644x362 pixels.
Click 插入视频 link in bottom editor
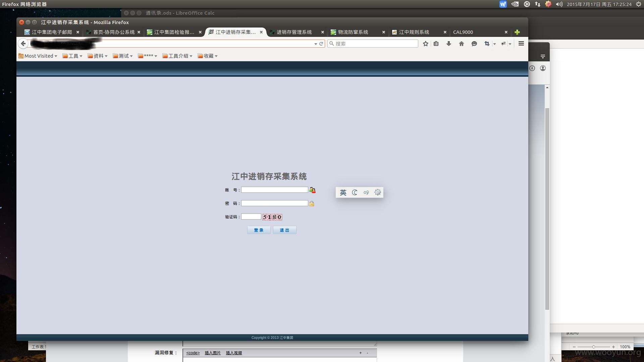(x=234, y=353)
